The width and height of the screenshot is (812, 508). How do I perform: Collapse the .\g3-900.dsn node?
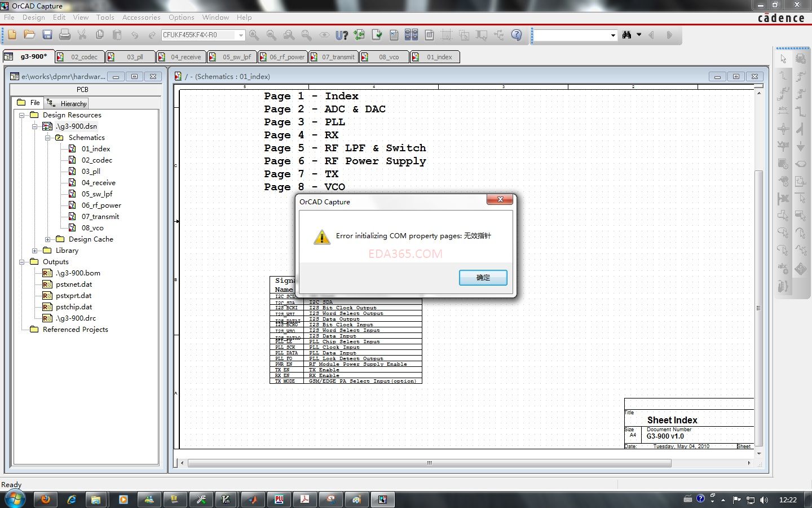point(35,126)
